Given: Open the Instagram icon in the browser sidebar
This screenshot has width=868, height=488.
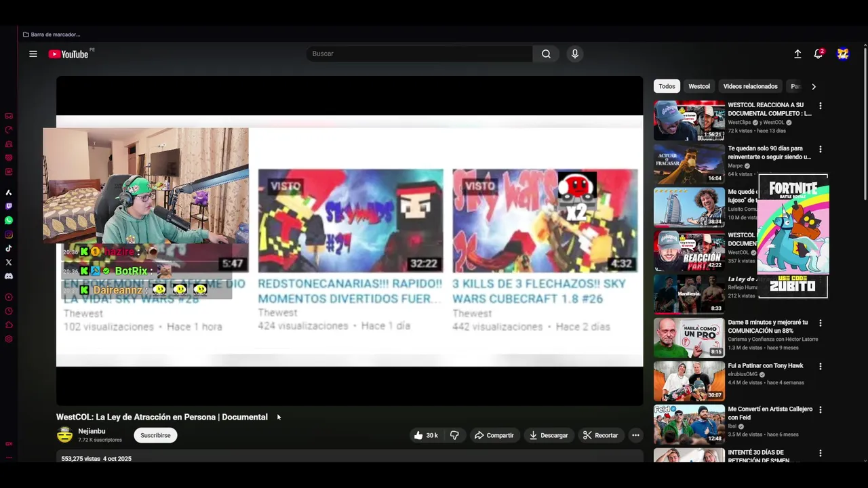Looking at the screenshot, I should (x=9, y=235).
